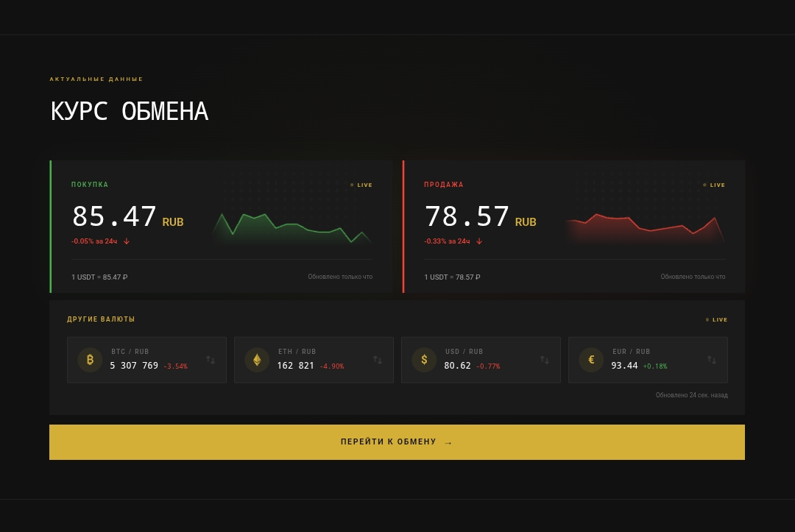
Task: Click Обновлено только что in Покупка card
Action: click(x=340, y=277)
